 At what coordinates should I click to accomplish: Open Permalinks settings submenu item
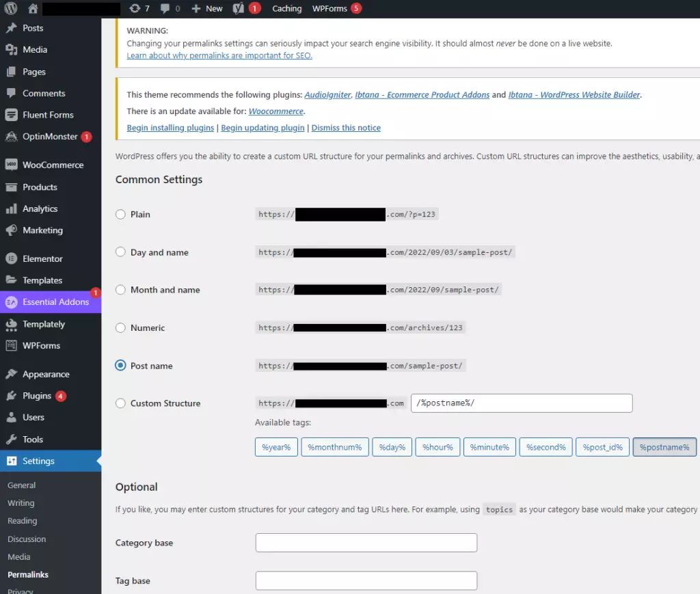tap(27, 575)
